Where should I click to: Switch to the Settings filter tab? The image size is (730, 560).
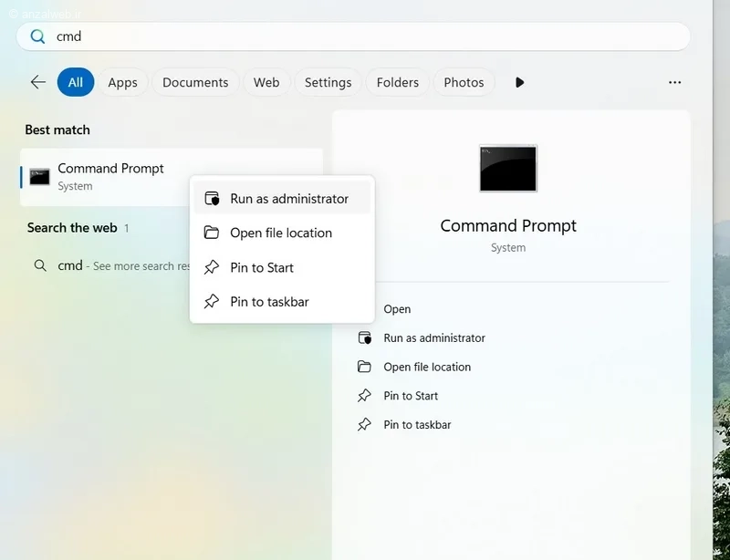click(328, 82)
